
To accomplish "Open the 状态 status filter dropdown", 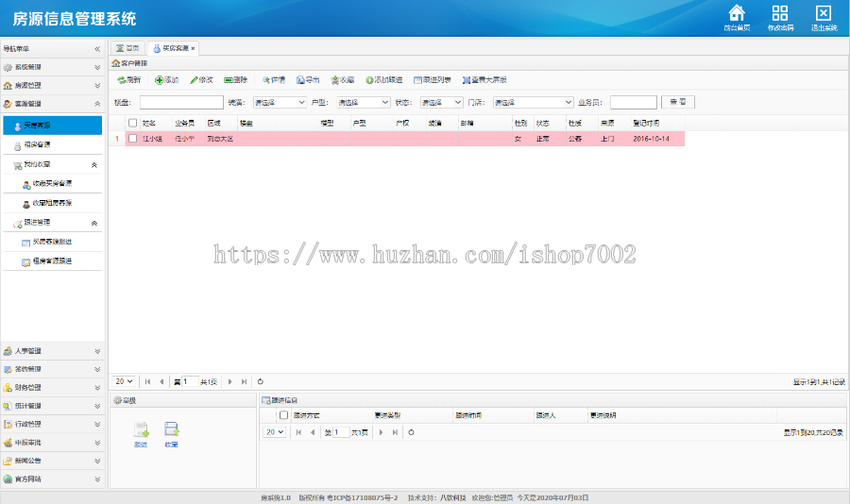I will 441,103.
